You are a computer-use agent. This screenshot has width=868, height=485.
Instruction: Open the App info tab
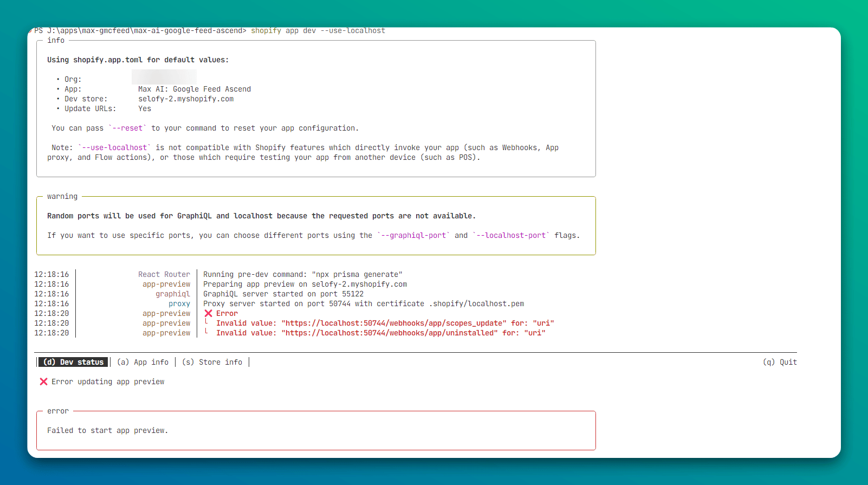pyautogui.click(x=143, y=363)
